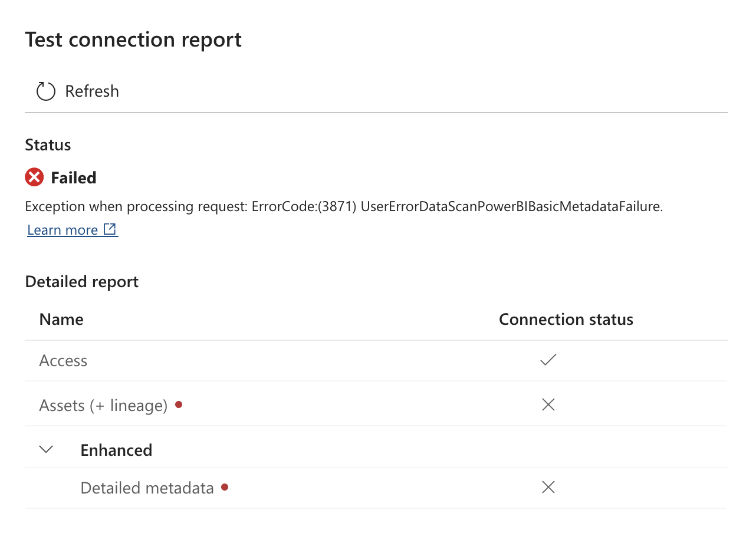Click the ErrorCode 3871 exception message
The height and width of the screenshot is (546, 756).
[344, 207]
